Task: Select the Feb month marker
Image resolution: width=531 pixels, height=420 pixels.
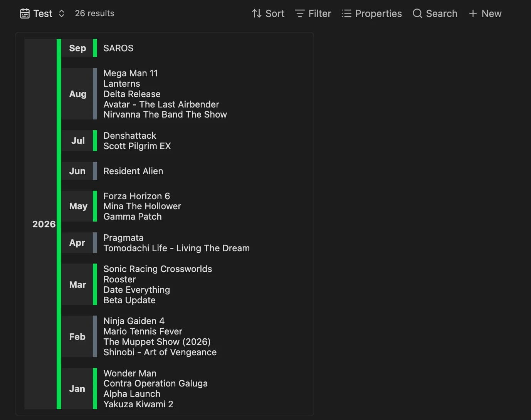Action: pyautogui.click(x=77, y=337)
